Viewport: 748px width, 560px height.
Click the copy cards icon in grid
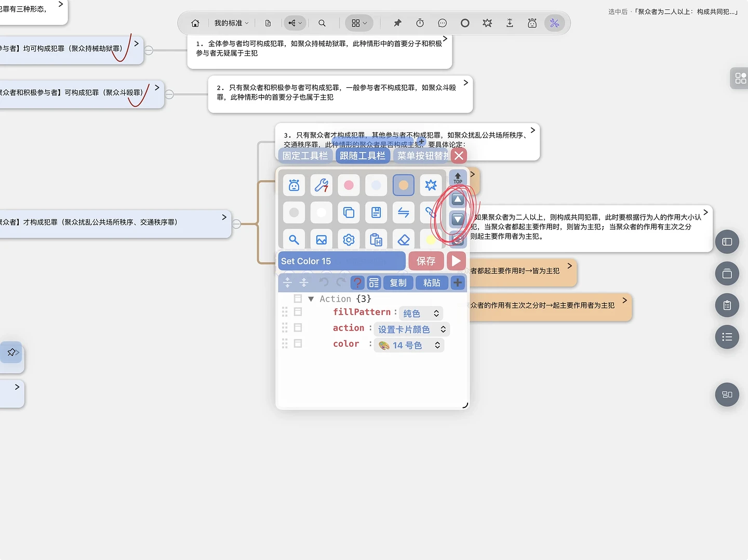(349, 212)
